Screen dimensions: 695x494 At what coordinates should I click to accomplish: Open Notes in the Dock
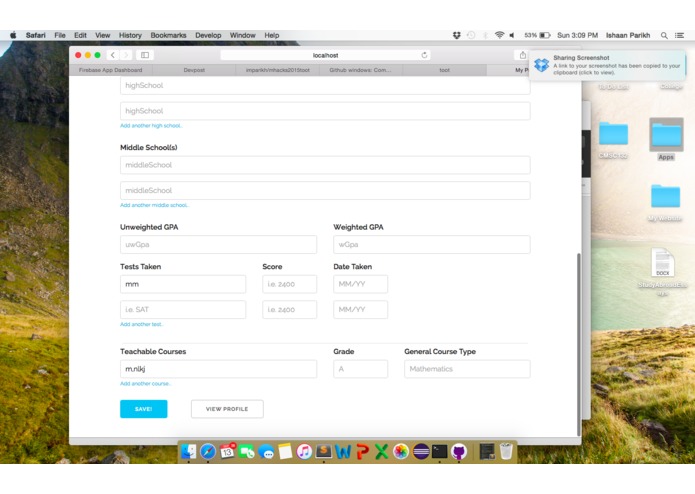click(x=285, y=451)
